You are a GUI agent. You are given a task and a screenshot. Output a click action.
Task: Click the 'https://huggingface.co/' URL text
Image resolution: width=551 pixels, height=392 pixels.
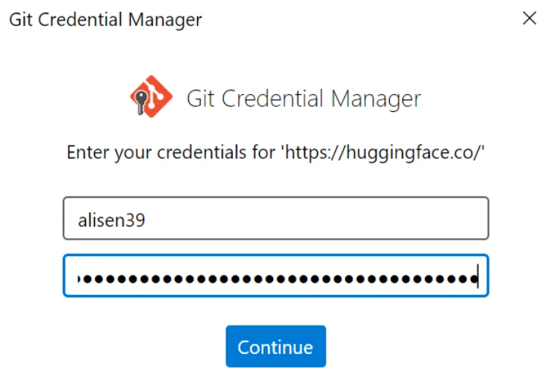pyautogui.click(x=383, y=153)
